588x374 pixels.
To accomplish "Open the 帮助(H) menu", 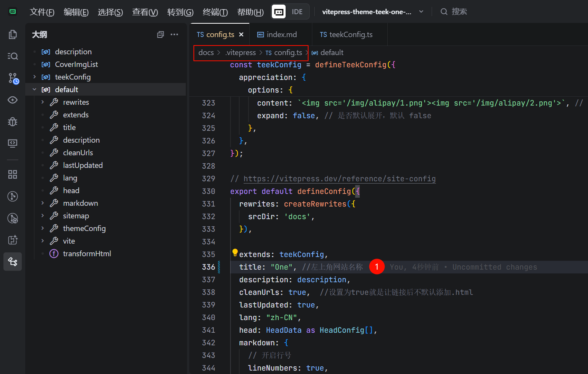I will [250, 12].
